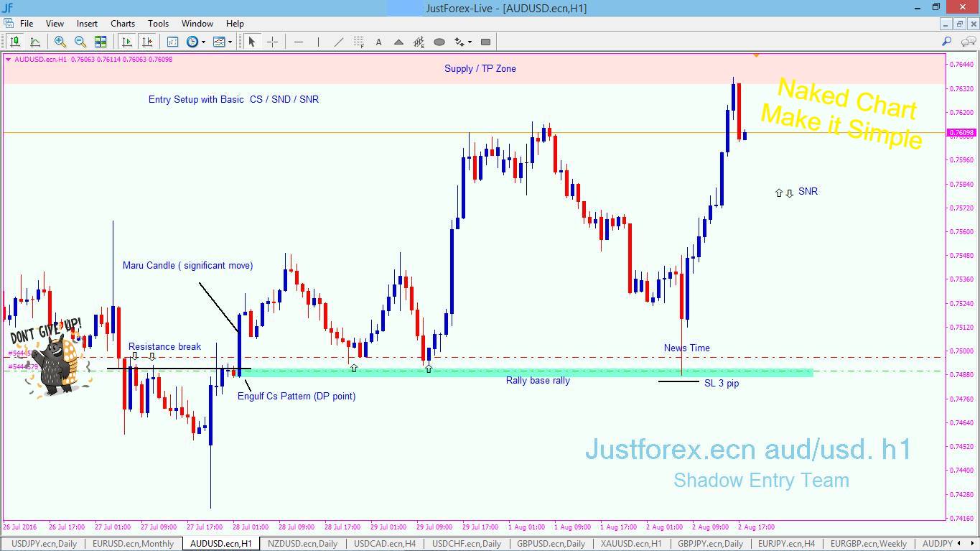This screenshot has height=551, width=980.
Task: Switch to the XAUUSD.ecn,H1 tab
Action: pyautogui.click(x=632, y=544)
